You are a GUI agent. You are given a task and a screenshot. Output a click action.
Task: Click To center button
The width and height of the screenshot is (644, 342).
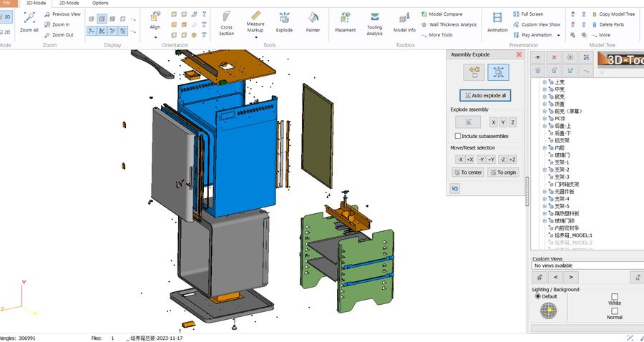(468, 172)
